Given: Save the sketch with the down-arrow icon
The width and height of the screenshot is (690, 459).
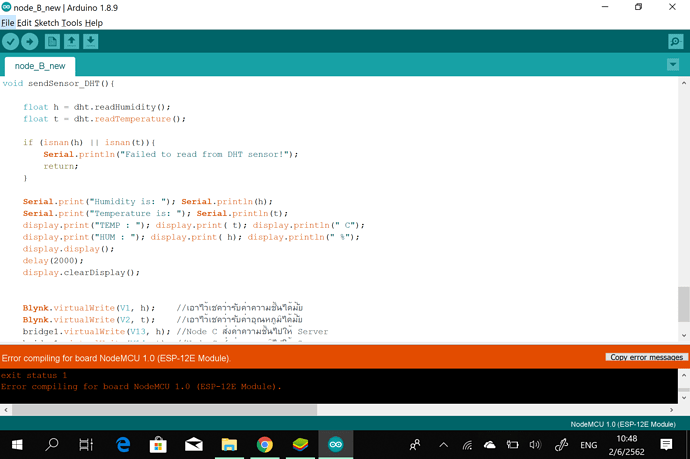Looking at the screenshot, I should 91,42.
